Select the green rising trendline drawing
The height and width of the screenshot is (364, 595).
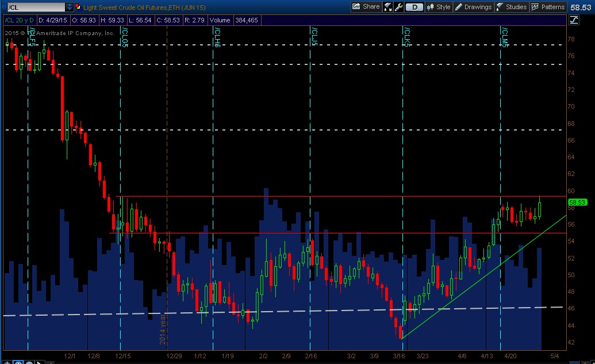[x=484, y=277]
